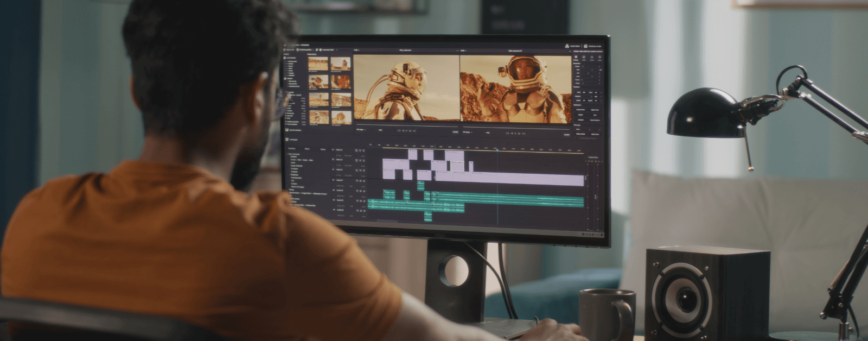868x341 pixels.
Task: Step back one frame in right preview
Action: coord(512,134)
